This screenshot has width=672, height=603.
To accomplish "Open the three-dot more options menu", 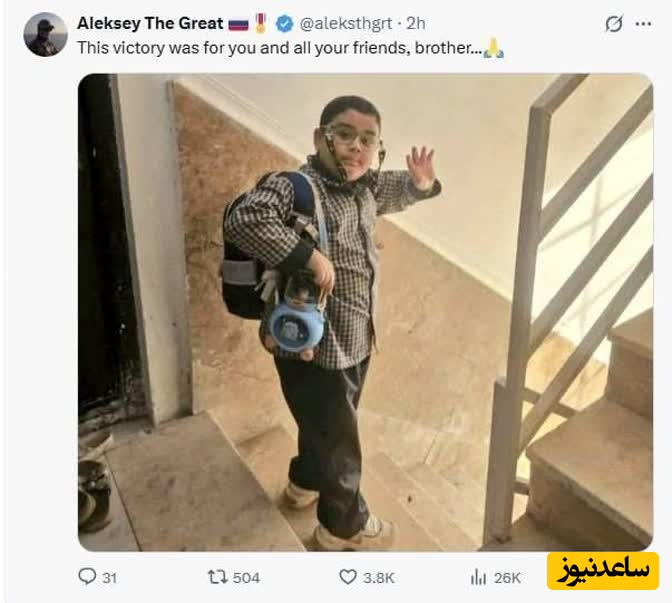I will (643, 24).
